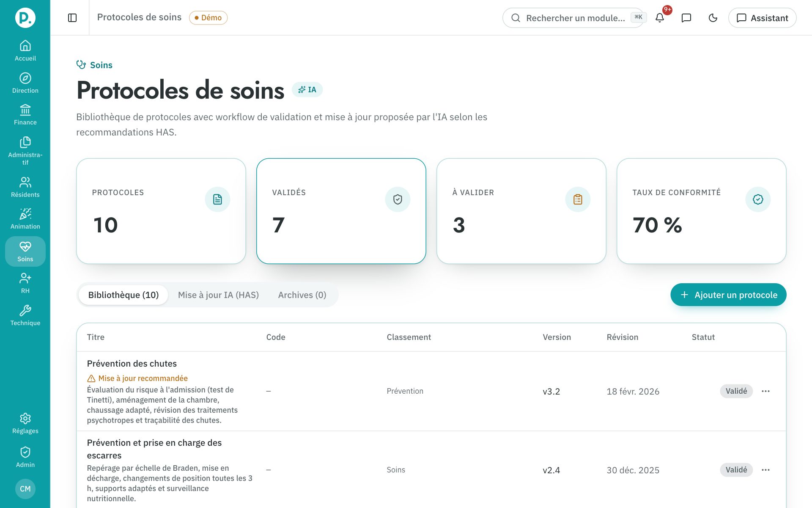This screenshot has width=812, height=508.
Task: Open Prévention et prise en charge des escarres
Action: click(154, 449)
